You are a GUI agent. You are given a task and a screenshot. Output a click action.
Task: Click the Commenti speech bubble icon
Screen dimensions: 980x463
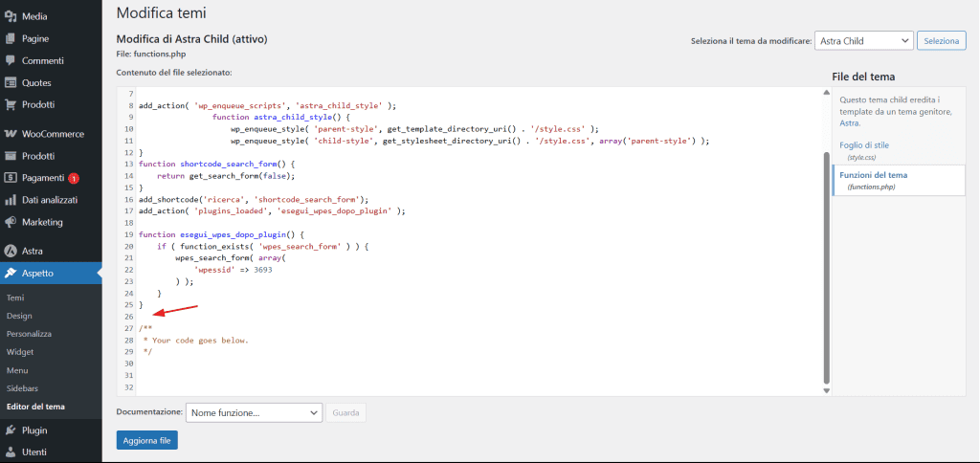coord(10,60)
